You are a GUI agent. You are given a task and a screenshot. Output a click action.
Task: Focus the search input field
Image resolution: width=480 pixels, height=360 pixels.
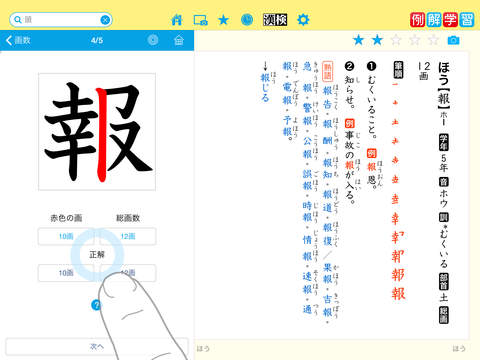pyautogui.click(x=61, y=20)
